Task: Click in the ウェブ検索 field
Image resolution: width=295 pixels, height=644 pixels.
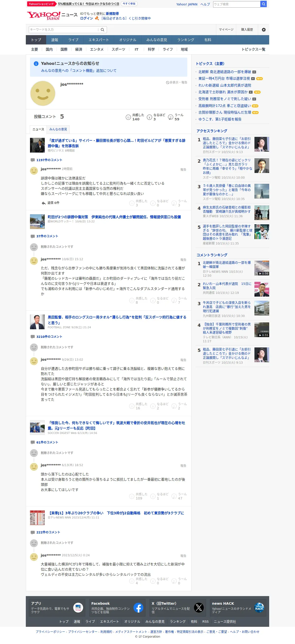Action: coord(237,4)
